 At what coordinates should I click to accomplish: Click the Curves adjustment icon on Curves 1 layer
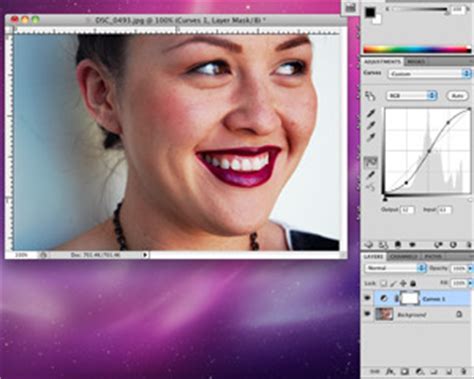click(384, 299)
